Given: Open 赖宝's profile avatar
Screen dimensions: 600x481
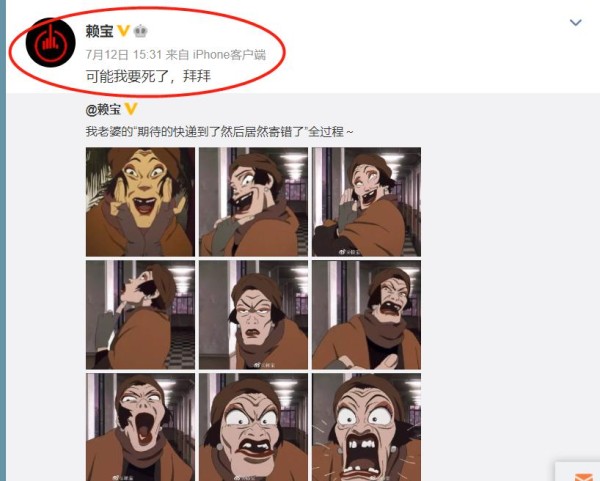Looking at the screenshot, I should (51, 43).
